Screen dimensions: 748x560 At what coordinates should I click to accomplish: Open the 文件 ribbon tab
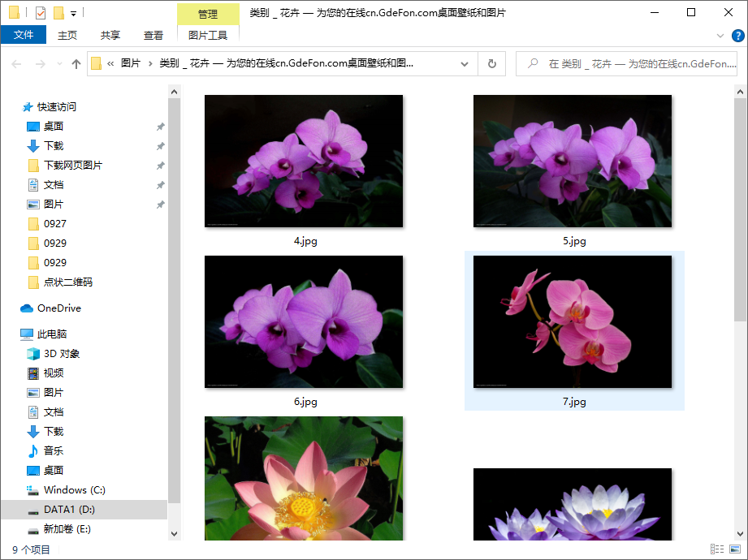click(24, 35)
